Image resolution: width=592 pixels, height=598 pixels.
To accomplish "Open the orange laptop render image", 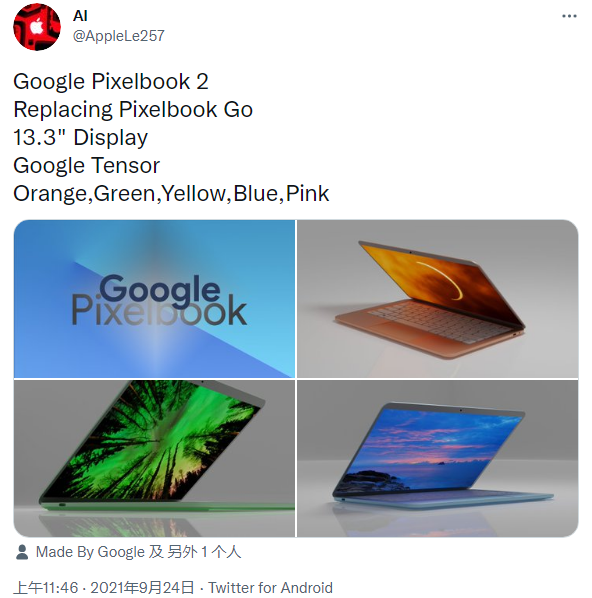I will click(x=438, y=299).
